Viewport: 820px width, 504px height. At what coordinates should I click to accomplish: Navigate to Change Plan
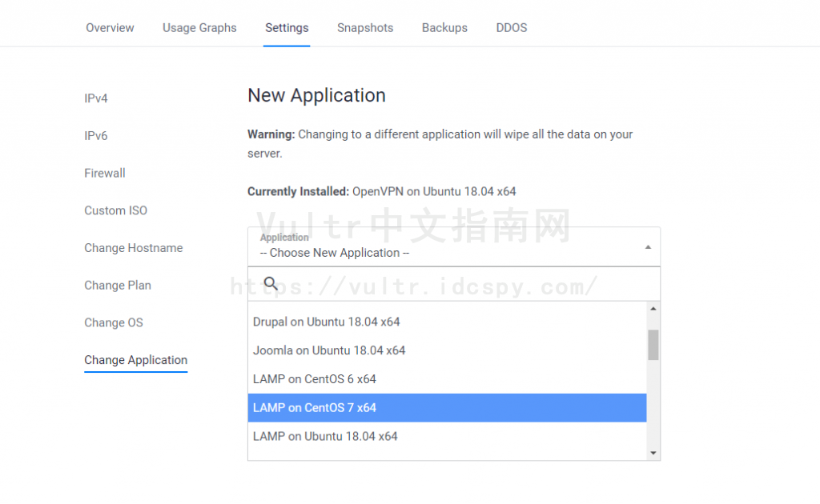[x=118, y=285]
